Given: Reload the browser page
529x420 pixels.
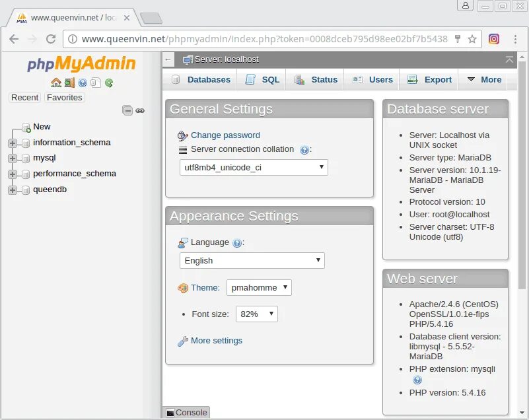Looking at the screenshot, I should (51, 39).
